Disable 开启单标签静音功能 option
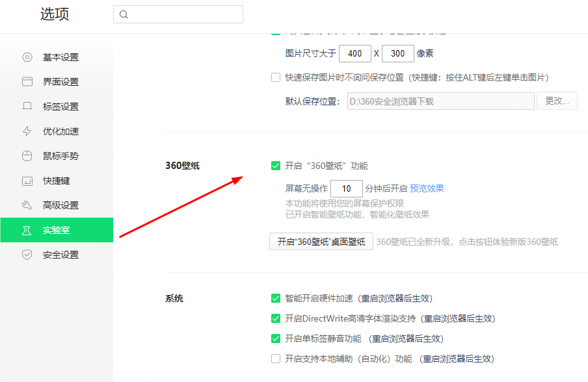 (x=276, y=338)
